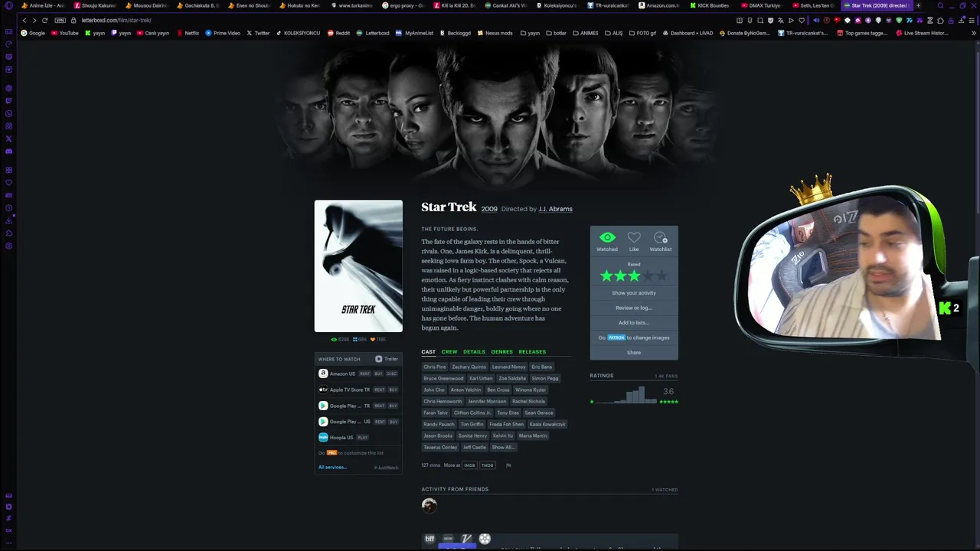Click the Star Trek poster
980x551 pixels.
click(x=358, y=266)
